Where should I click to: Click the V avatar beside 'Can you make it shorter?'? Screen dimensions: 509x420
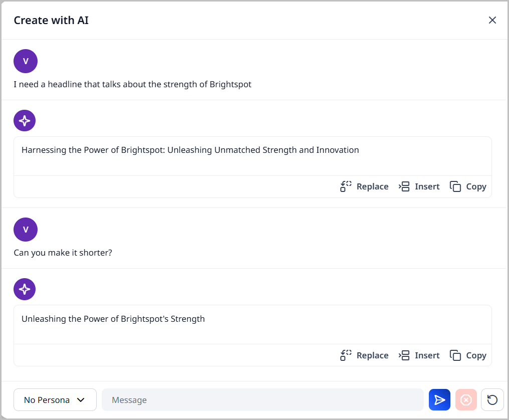coord(26,229)
